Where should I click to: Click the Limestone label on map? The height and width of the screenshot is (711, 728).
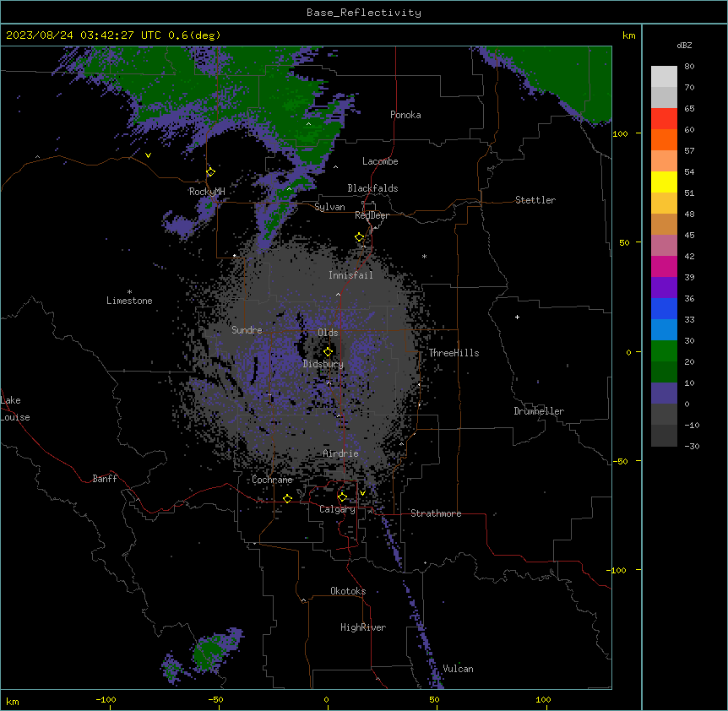(129, 301)
